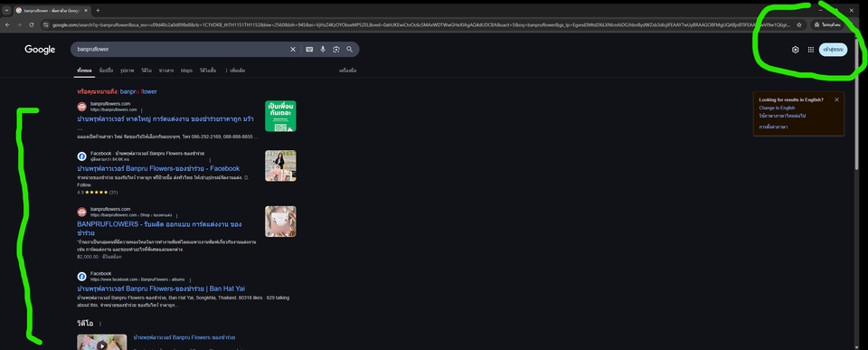
Task: Click the thumbnail of Banpru Flowers Facebook result
Action: click(x=280, y=166)
